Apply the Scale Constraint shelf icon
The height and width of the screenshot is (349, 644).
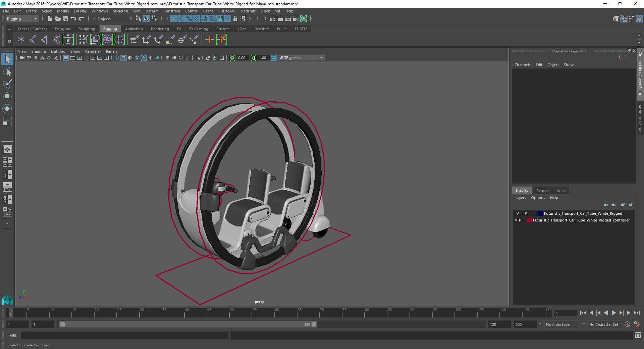coord(170,40)
